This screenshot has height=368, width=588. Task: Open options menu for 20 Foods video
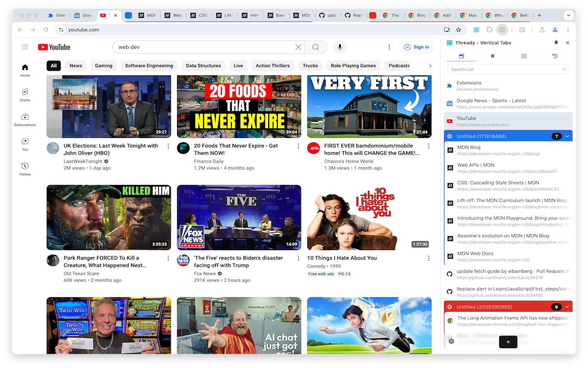pyautogui.click(x=298, y=146)
